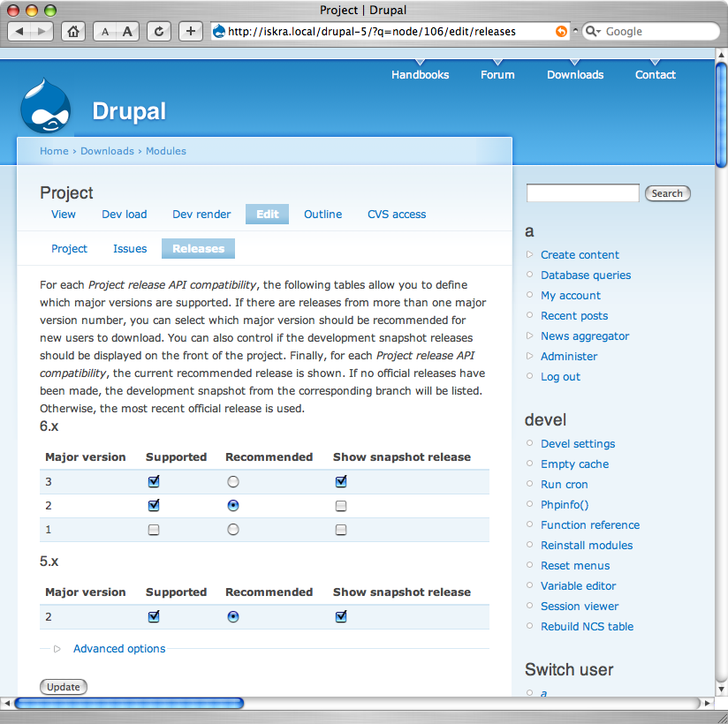Click the horizontal scrollbar thumb
This screenshot has height=724, width=728.
(x=128, y=704)
